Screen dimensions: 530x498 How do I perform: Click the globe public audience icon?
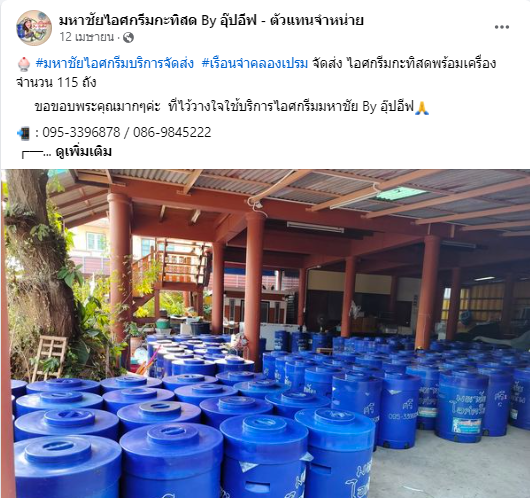click(x=128, y=38)
